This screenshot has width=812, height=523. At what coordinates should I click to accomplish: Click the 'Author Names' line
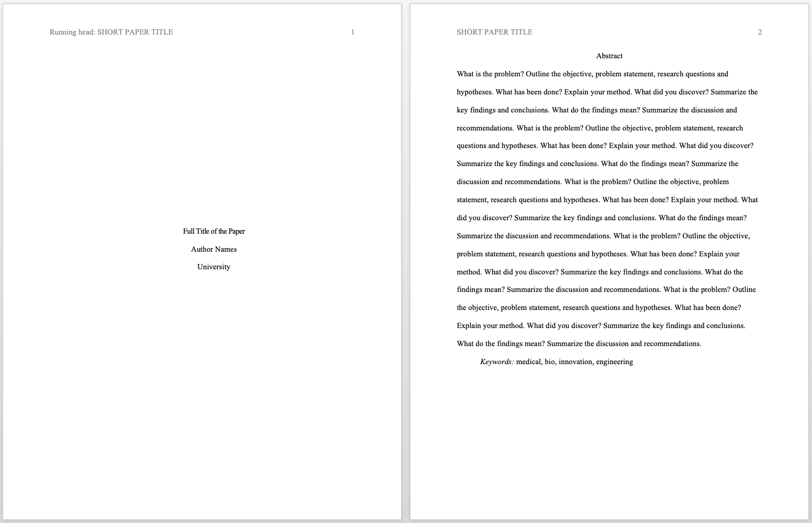(214, 249)
